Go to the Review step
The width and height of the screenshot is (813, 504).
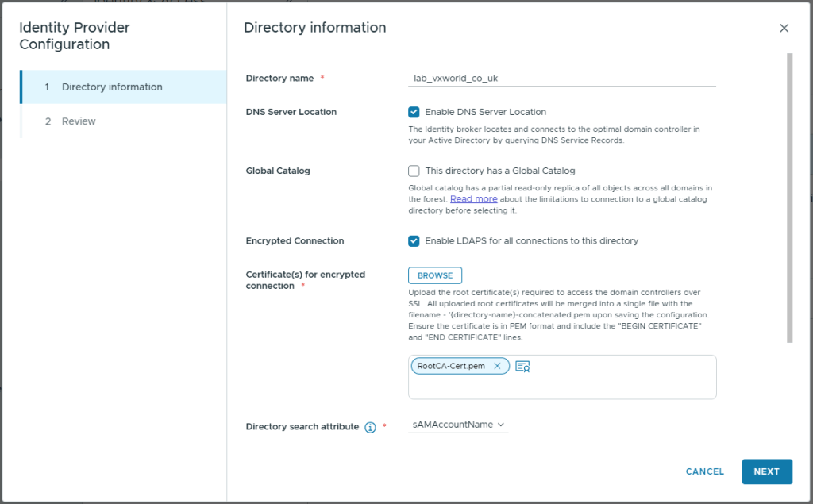pos(79,121)
